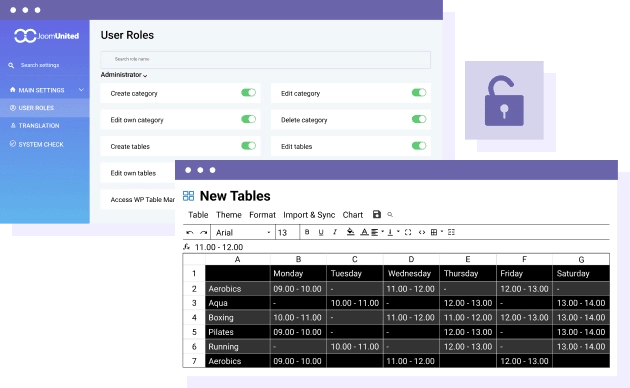Redo the last table edit

pyautogui.click(x=204, y=232)
